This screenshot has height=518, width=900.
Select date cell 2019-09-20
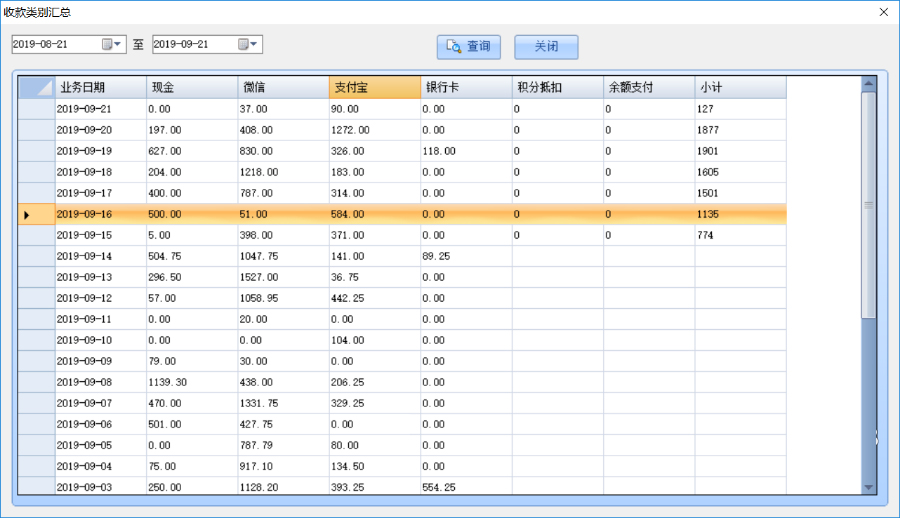100,130
